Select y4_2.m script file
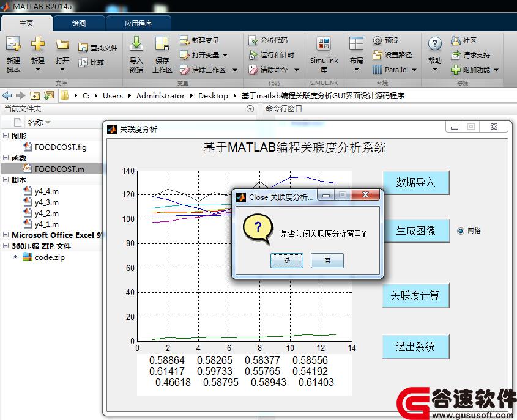Screen dimensions: 517x420 coord(41,213)
